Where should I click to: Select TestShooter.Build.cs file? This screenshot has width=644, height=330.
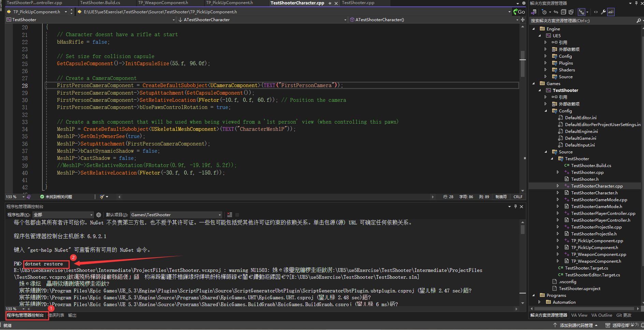pos(591,166)
